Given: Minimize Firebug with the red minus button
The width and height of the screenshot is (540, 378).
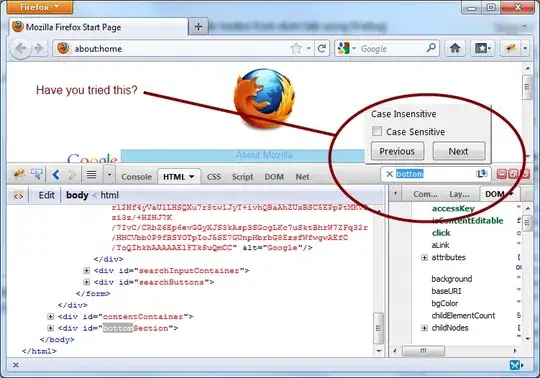Looking at the screenshot, I should (501, 174).
